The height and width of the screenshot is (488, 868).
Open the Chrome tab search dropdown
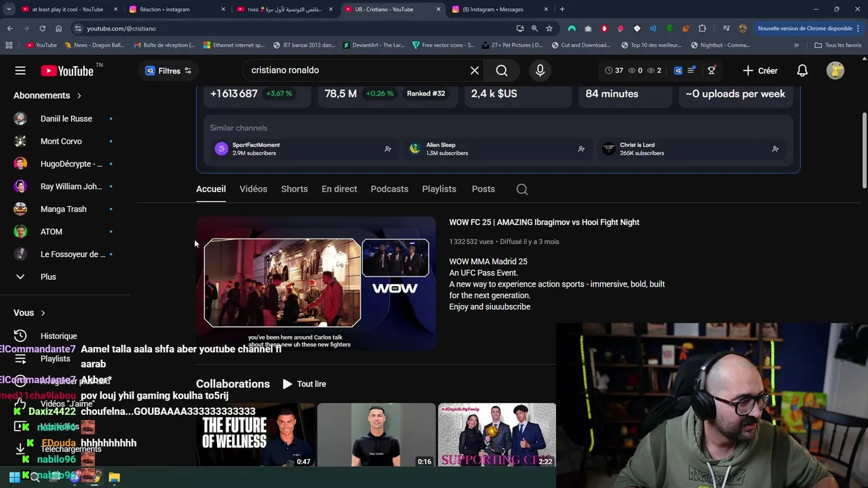pyautogui.click(x=9, y=9)
